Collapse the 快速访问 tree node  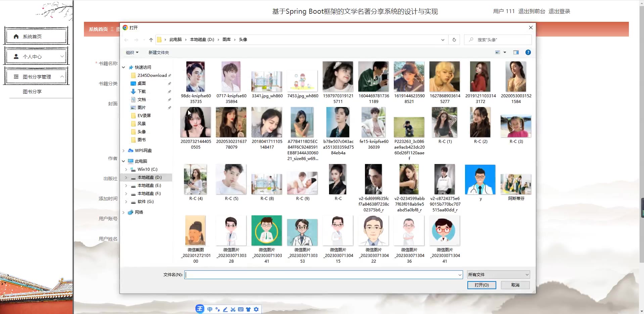124,67
